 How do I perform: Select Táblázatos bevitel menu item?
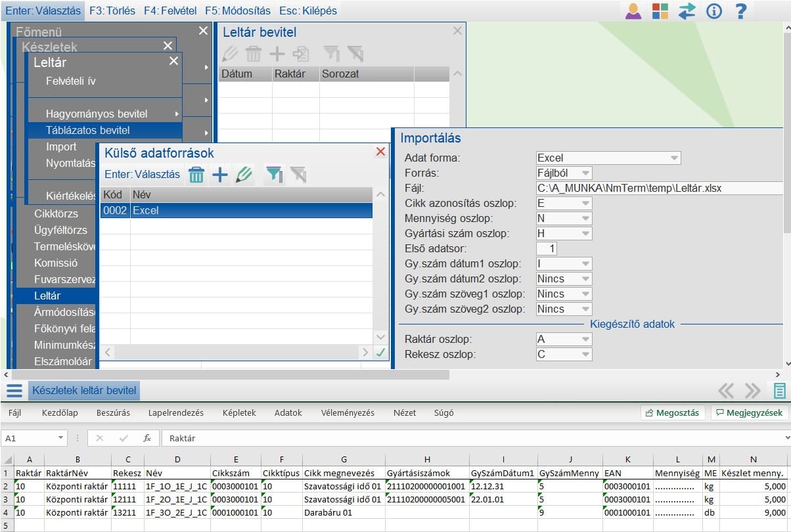pyautogui.click(x=88, y=130)
